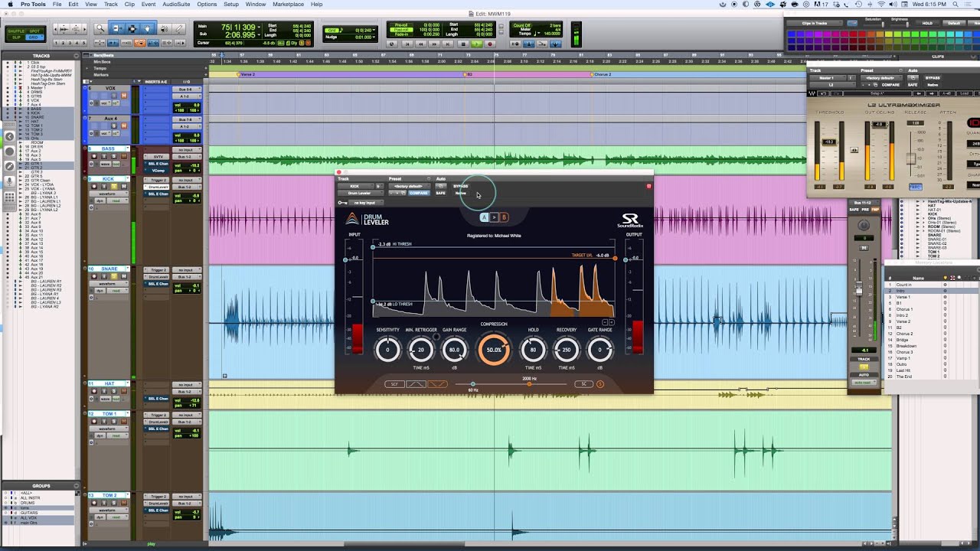Open the Setup menu
Screen dimensions: 980x551
pyautogui.click(x=231, y=5)
